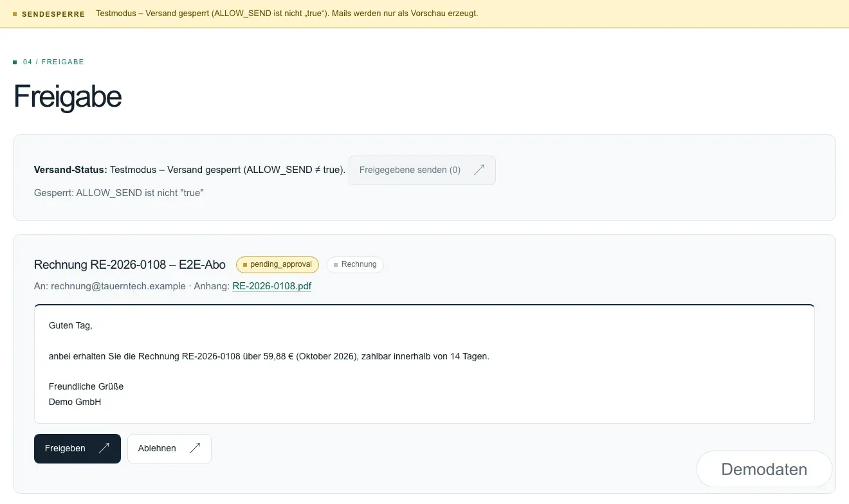Click the Freigabe page title
Image resolution: width=849 pixels, height=504 pixels.
point(68,97)
